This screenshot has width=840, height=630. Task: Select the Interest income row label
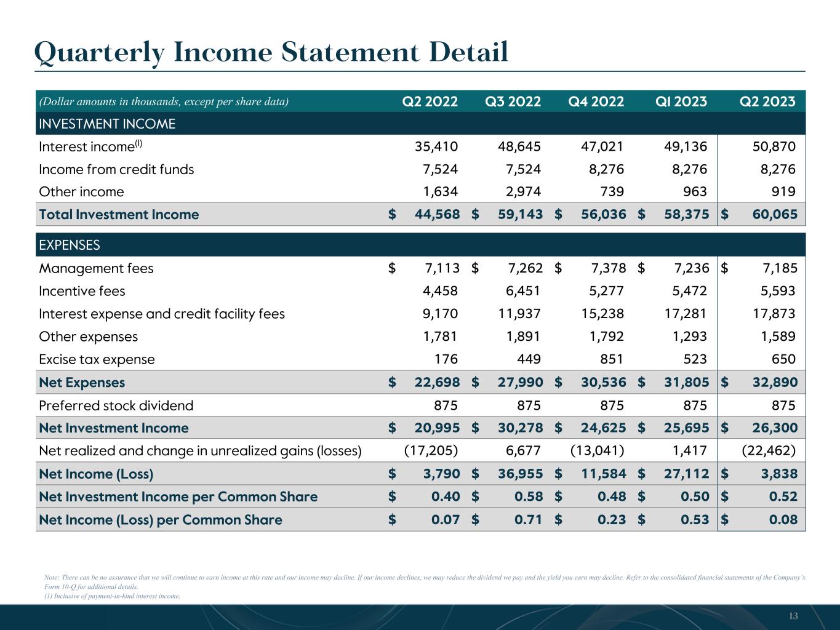coord(90,147)
